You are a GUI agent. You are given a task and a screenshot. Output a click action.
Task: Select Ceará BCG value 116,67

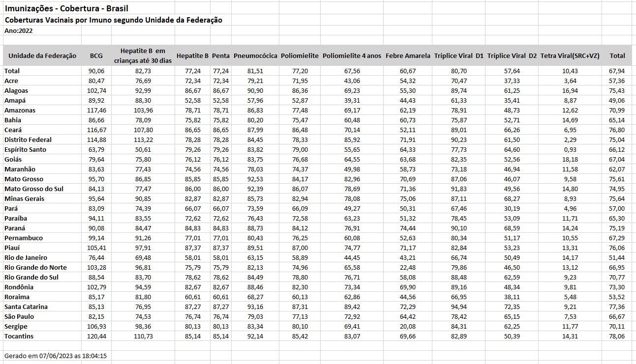point(96,130)
